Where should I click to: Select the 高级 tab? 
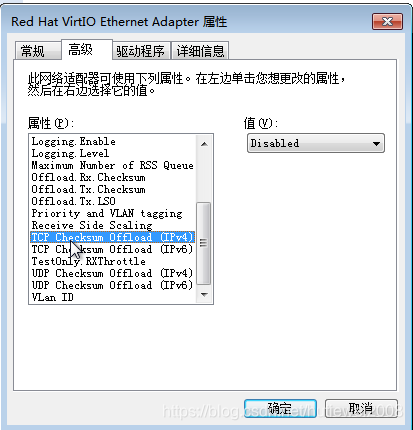pyautogui.click(x=87, y=50)
